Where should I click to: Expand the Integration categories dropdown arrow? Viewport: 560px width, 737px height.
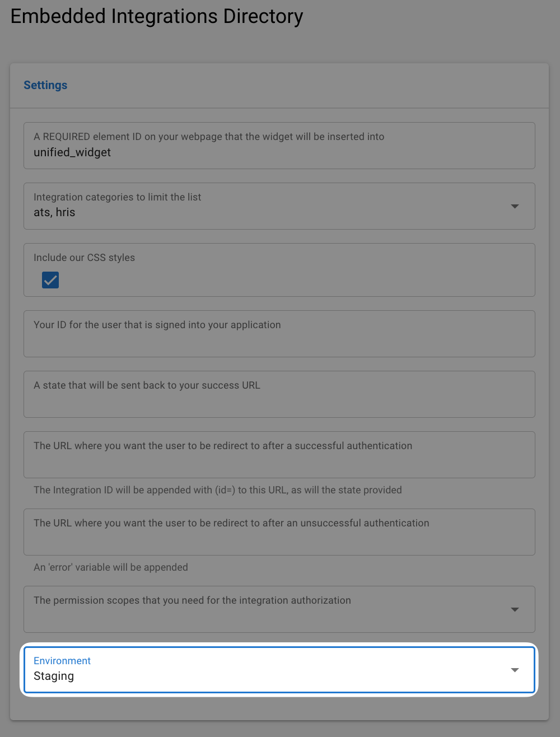click(x=515, y=206)
